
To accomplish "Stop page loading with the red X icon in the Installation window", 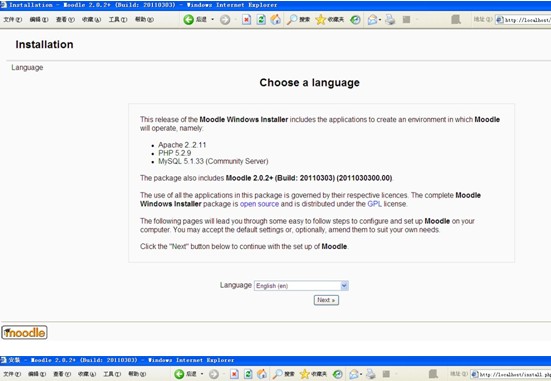I will (x=247, y=20).
